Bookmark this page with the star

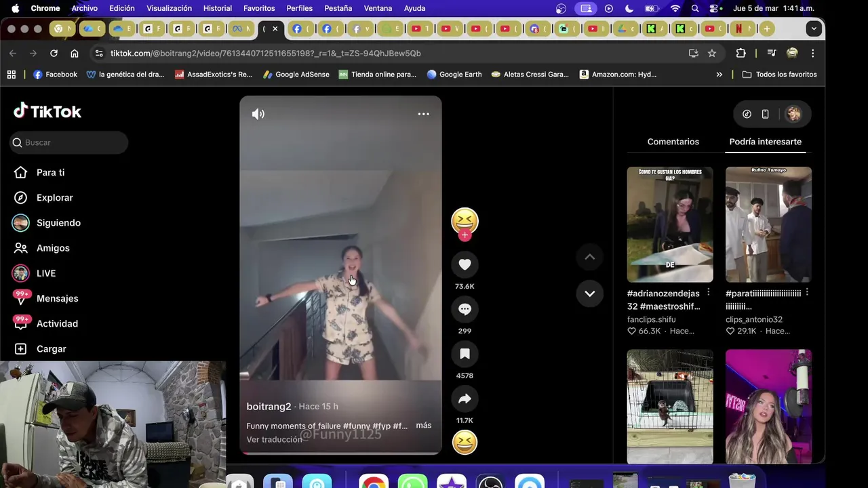712,53
